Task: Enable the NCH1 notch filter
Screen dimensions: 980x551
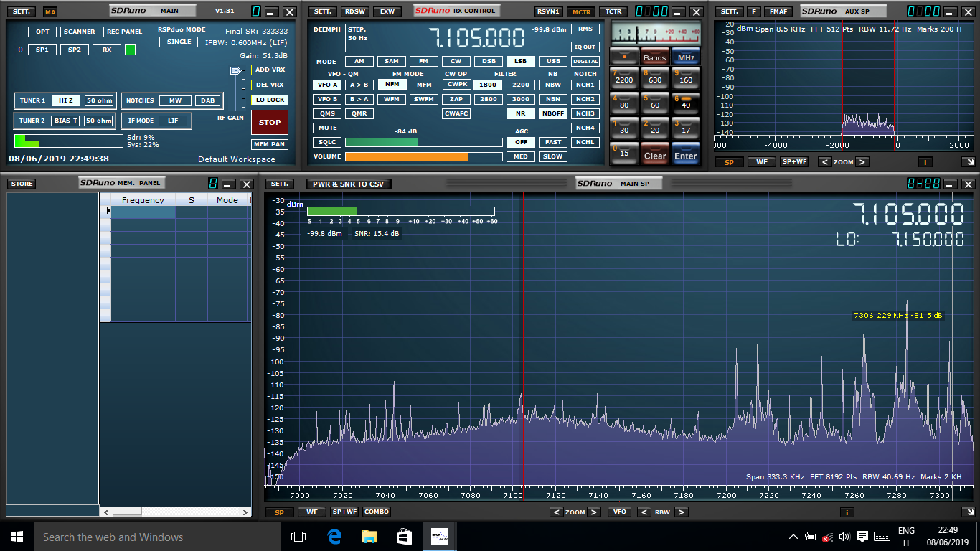Action: click(585, 85)
